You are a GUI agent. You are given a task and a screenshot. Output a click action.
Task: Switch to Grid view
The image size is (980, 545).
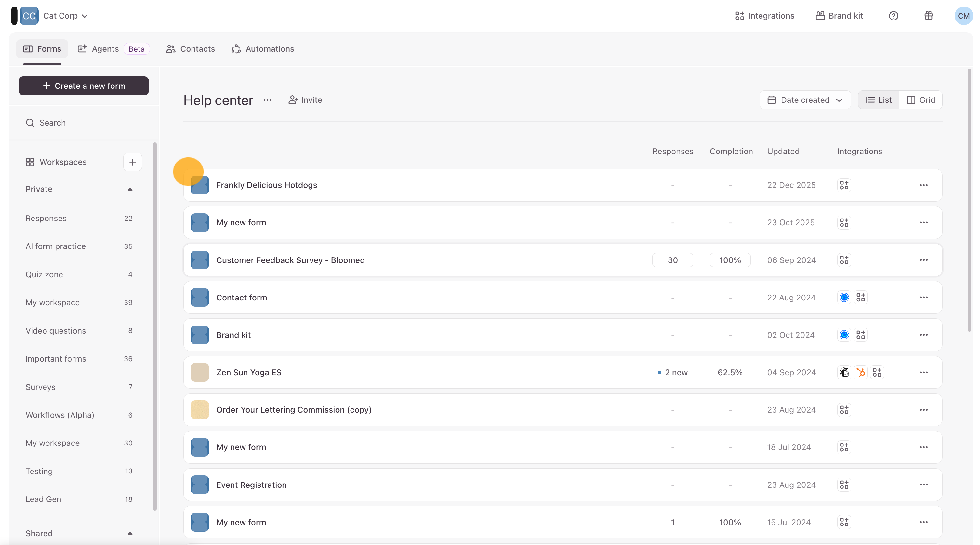[920, 100]
